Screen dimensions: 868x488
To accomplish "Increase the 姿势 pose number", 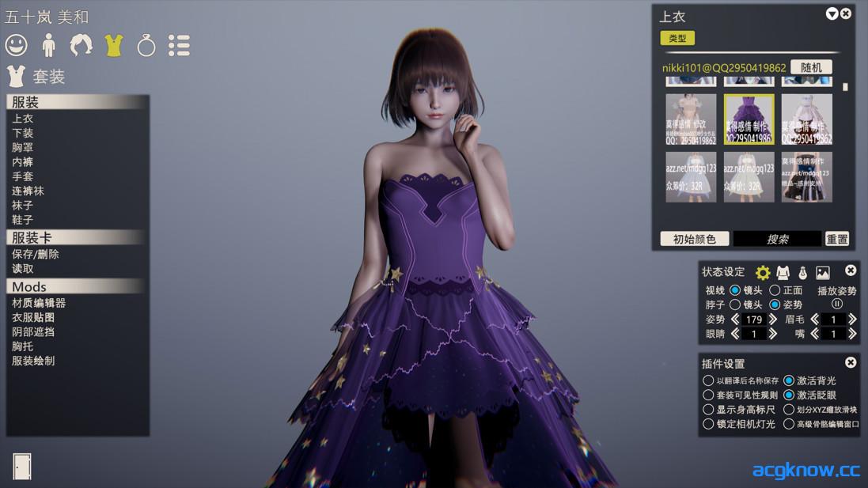I will coord(773,320).
